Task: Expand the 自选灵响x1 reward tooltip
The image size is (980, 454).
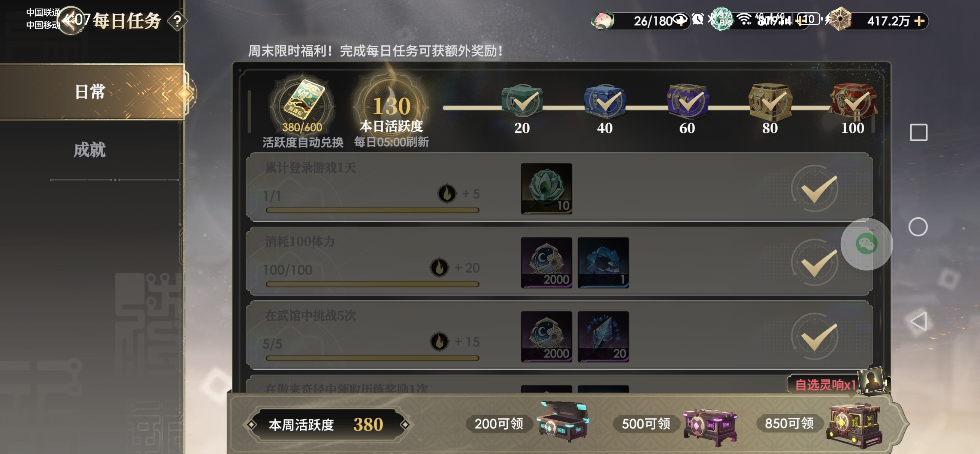Action: coord(826,385)
